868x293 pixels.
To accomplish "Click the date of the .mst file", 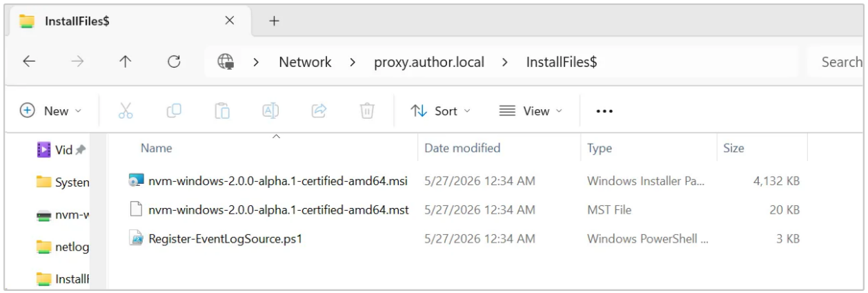I will click(480, 209).
